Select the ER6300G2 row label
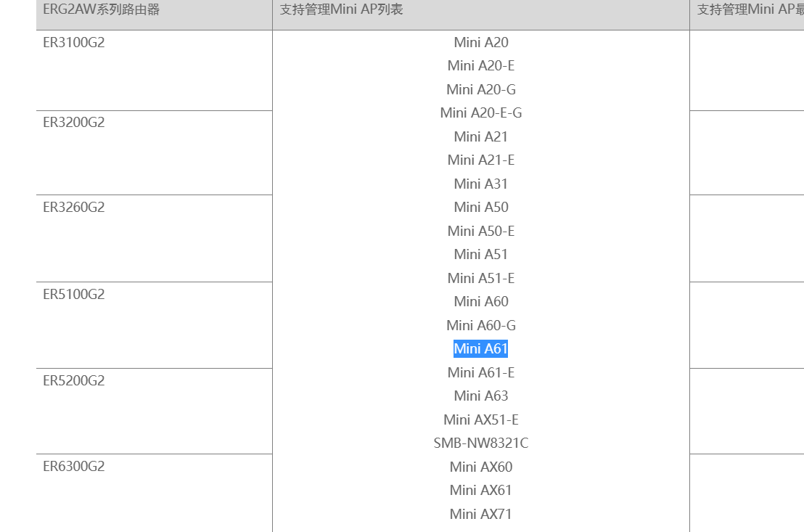804x532 pixels. [74, 466]
